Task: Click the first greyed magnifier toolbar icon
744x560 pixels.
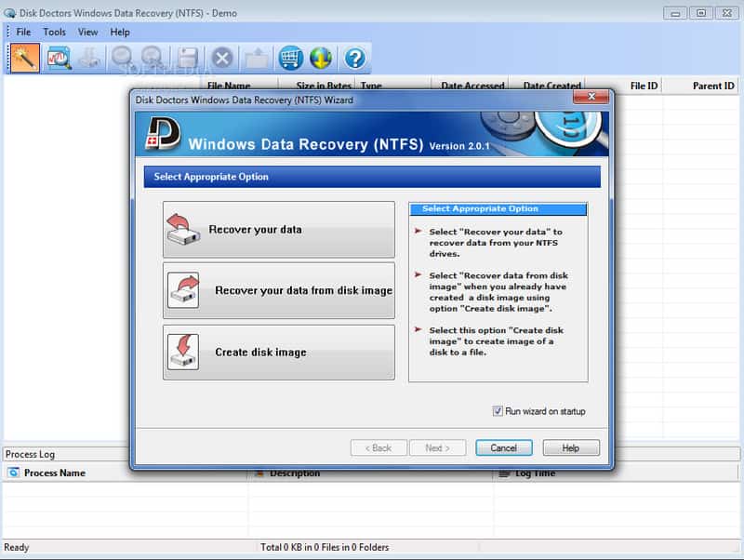Action: coord(123,58)
